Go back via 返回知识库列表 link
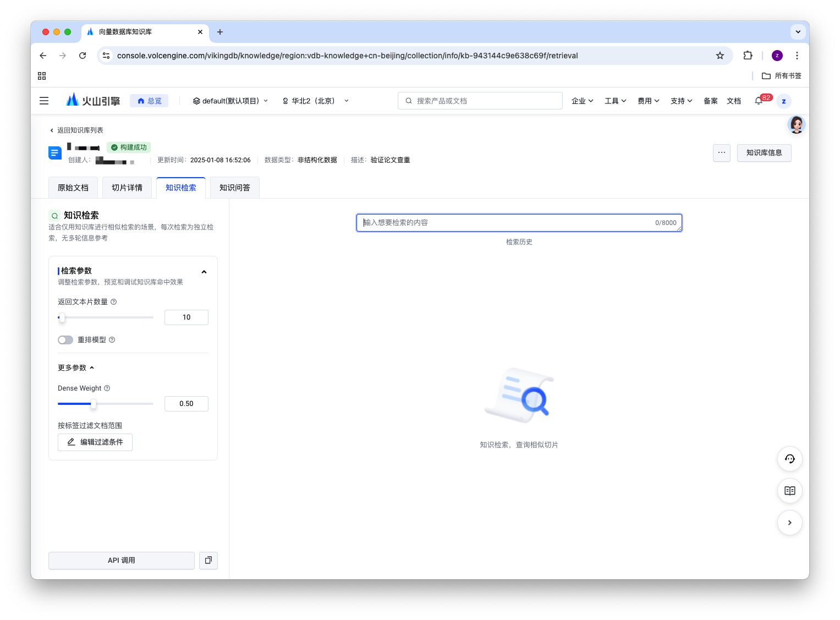Image resolution: width=840 pixels, height=620 pixels. tap(76, 130)
